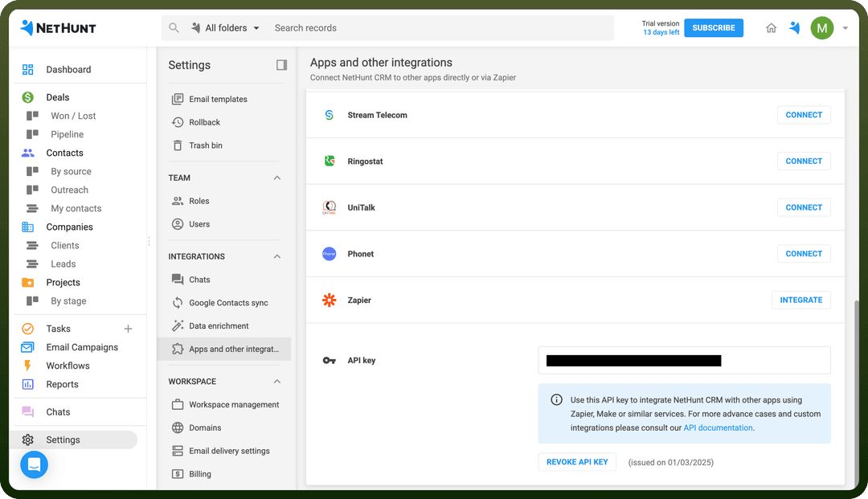Image resolution: width=868 pixels, height=499 pixels.
Task: Open Workflows in sidebar
Action: coord(68,366)
